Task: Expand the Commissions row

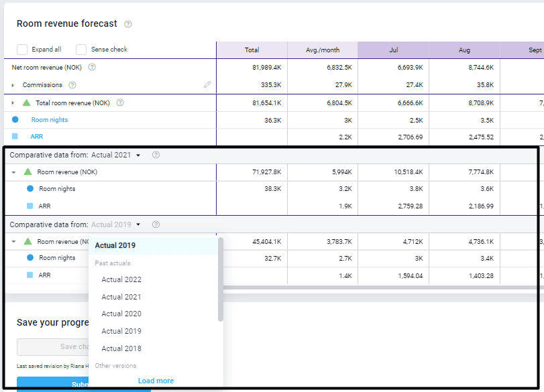Action: (x=13, y=85)
